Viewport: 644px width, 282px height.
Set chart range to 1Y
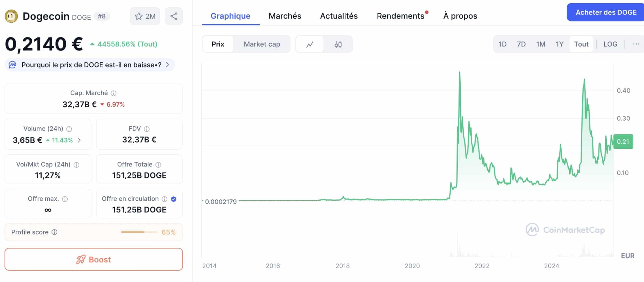(x=559, y=44)
